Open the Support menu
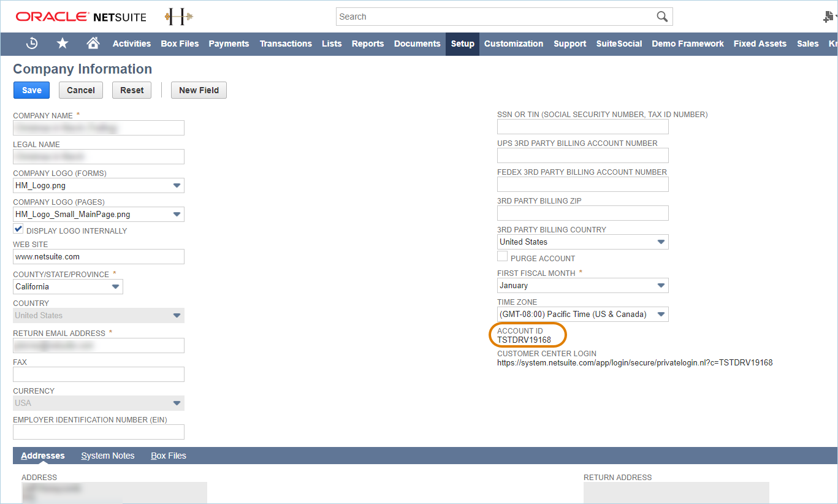 coord(570,44)
